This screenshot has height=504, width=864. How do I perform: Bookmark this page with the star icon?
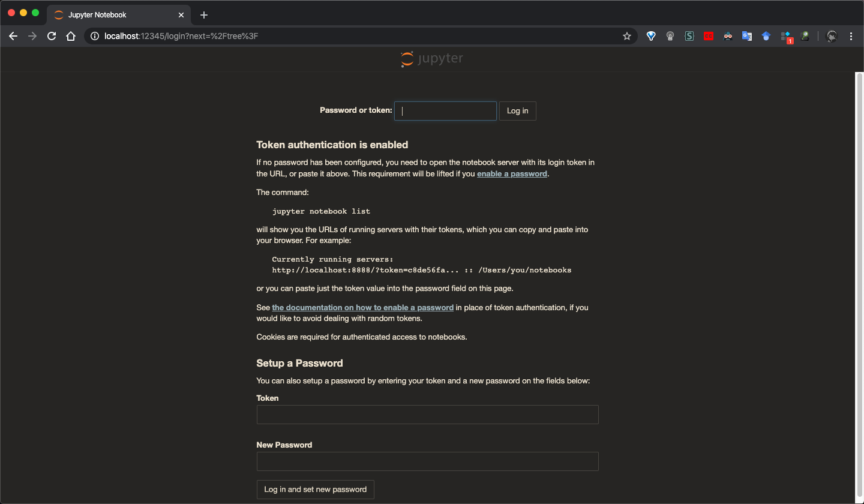[627, 36]
